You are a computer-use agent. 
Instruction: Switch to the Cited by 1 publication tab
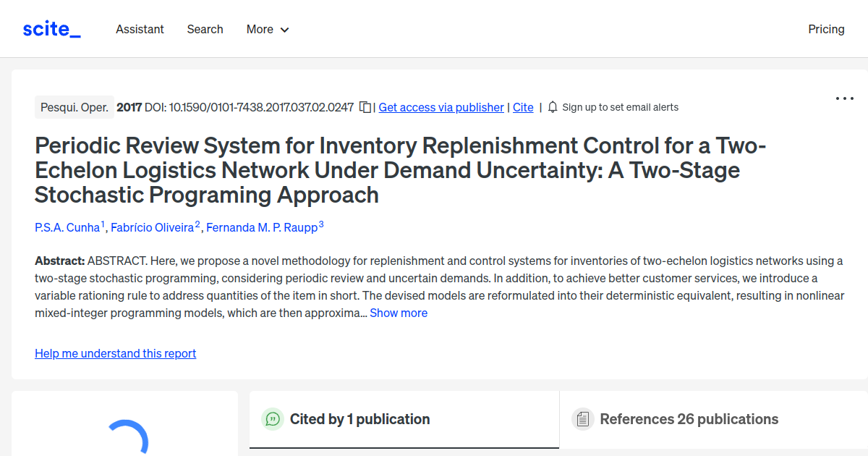(x=360, y=418)
